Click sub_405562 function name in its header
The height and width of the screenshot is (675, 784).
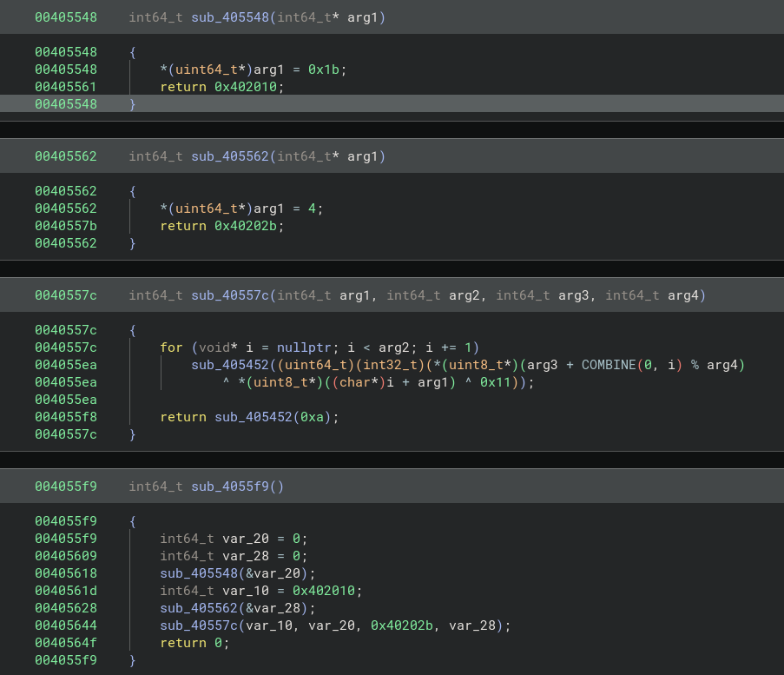[230, 156]
